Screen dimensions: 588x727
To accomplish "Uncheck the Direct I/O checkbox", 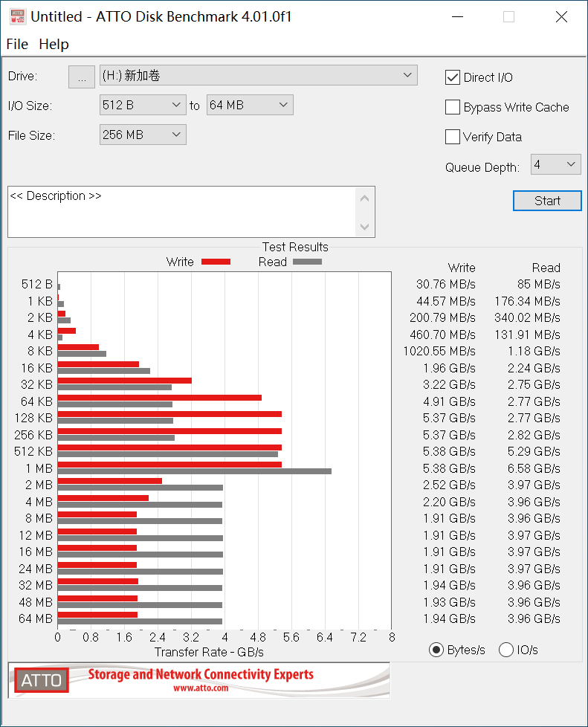I will (x=452, y=77).
